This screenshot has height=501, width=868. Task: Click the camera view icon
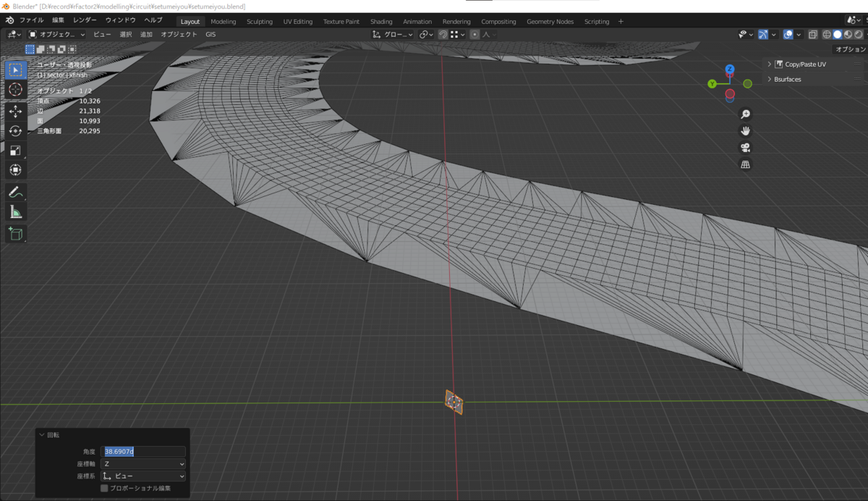(745, 148)
